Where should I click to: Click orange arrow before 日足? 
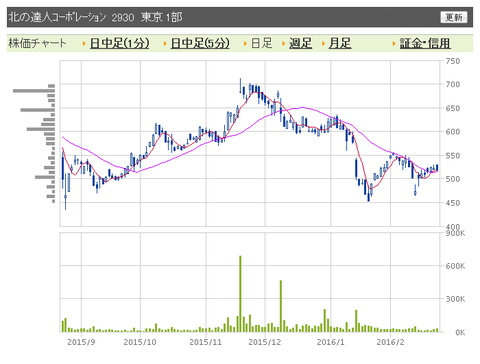coord(245,44)
